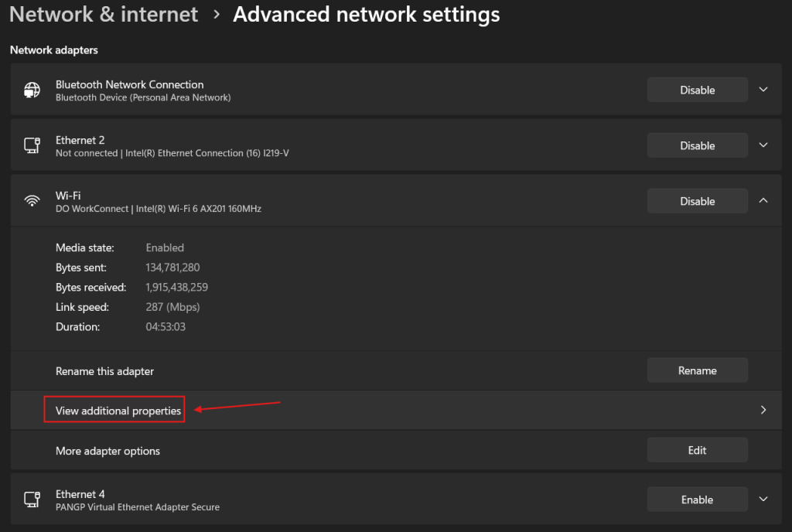Screen dimensions: 792x532
Task: Click the bytes received value 1,915,438,259
Action: click(x=177, y=287)
